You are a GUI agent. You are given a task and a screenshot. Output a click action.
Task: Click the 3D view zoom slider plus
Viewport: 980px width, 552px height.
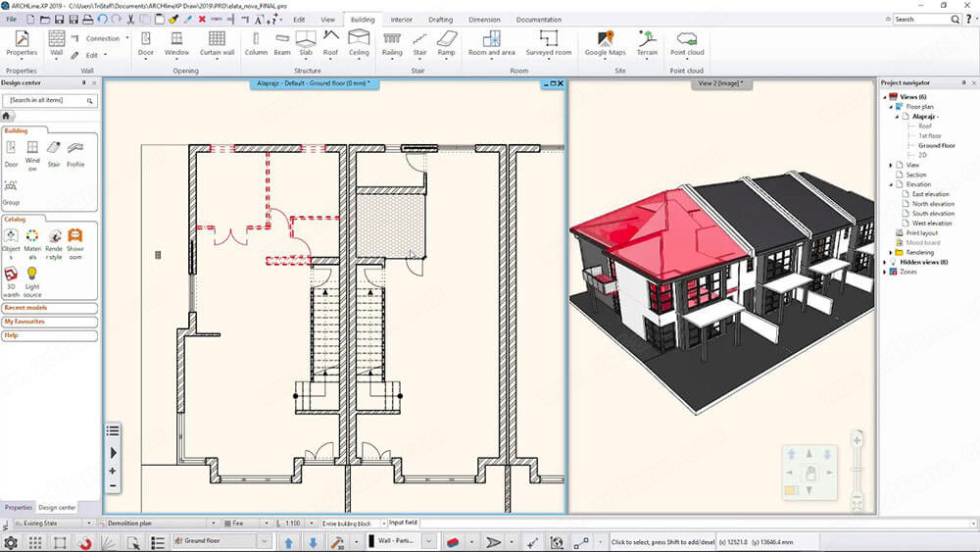pyautogui.click(x=857, y=440)
